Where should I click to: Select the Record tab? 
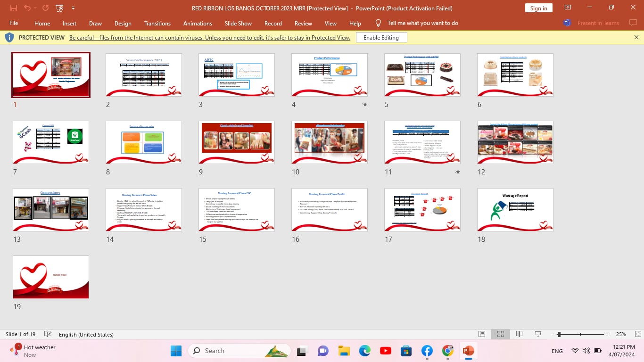click(x=273, y=23)
